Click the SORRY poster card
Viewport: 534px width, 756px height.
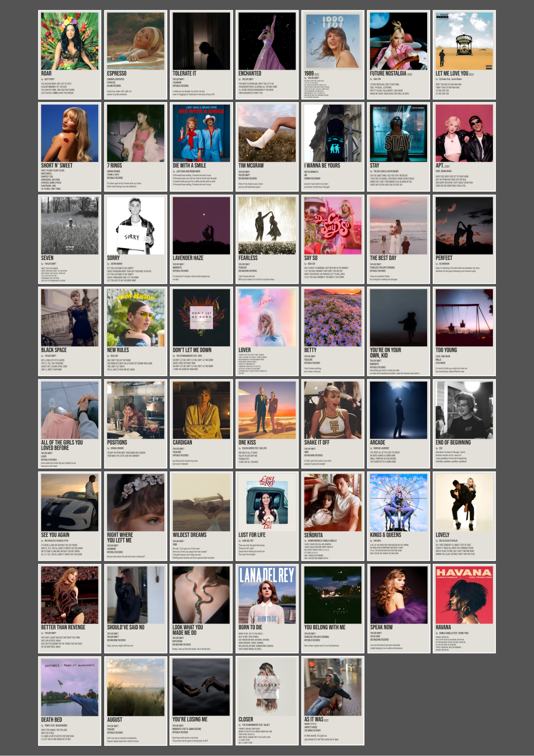click(136, 239)
